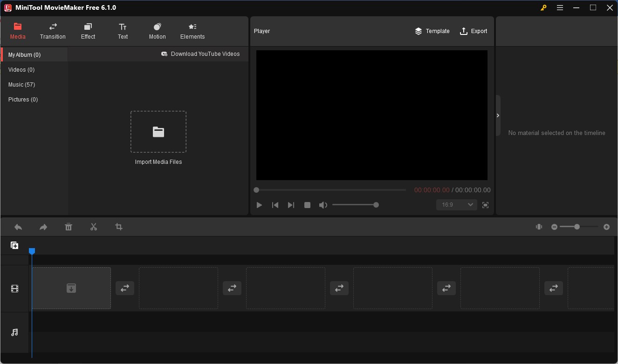Mute the player volume speaker

(323, 205)
